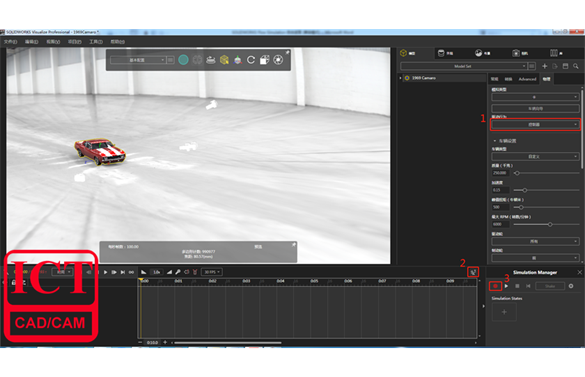Open the Model Set dropdown

tap(463, 66)
